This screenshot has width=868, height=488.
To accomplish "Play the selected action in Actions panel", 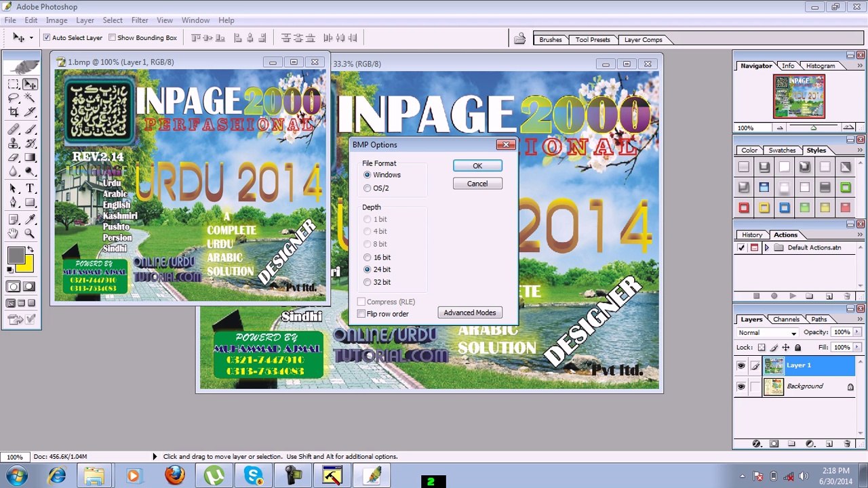I will [792, 296].
